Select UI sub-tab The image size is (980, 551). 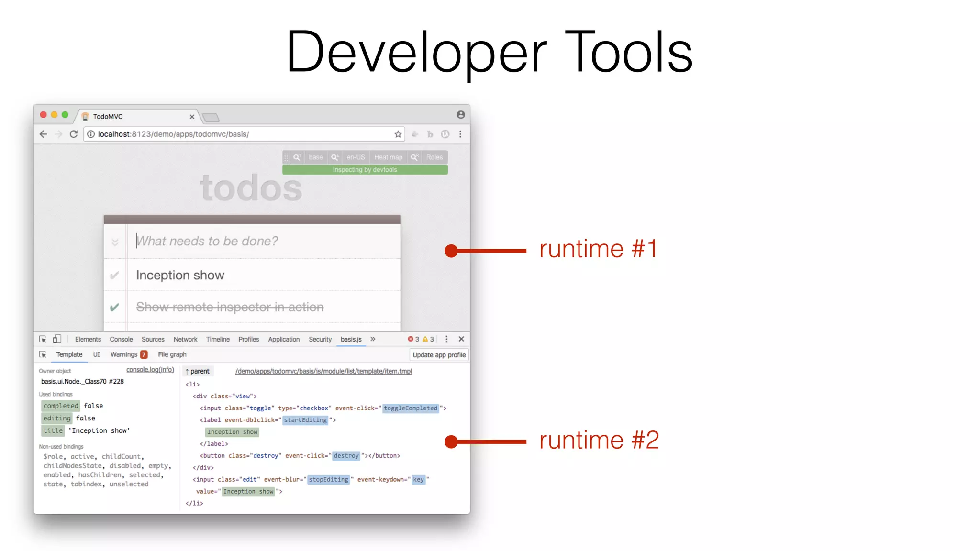tap(97, 354)
